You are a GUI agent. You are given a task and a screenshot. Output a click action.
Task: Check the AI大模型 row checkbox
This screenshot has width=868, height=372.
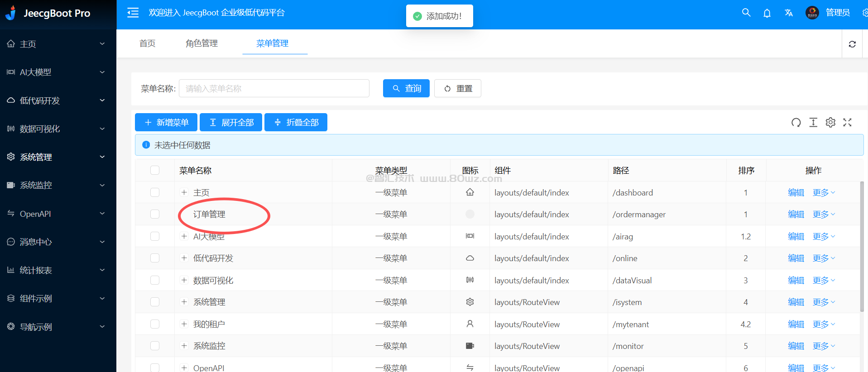(x=155, y=236)
